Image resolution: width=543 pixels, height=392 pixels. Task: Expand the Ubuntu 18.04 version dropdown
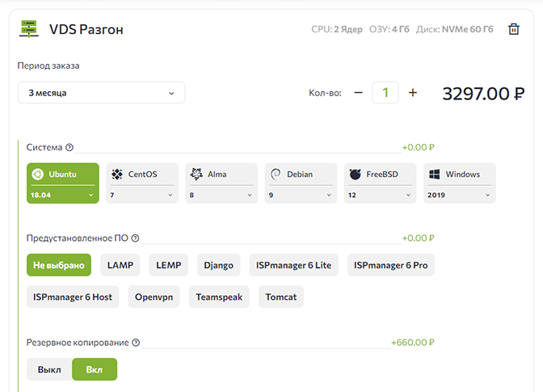click(62, 195)
